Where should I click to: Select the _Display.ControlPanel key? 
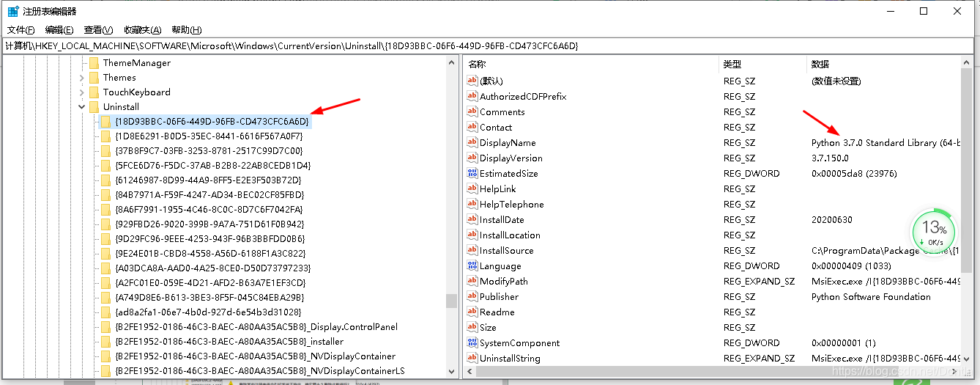coord(256,326)
